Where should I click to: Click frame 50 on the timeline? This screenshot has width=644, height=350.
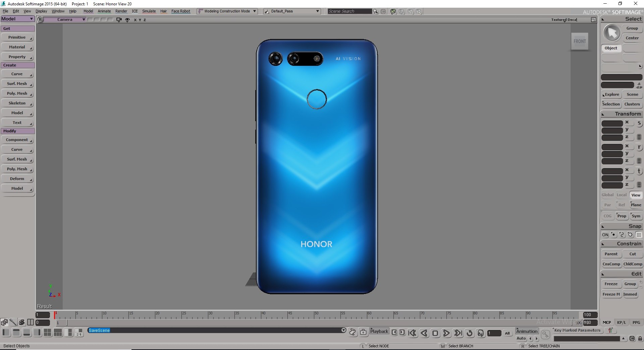(x=314, y=315)
